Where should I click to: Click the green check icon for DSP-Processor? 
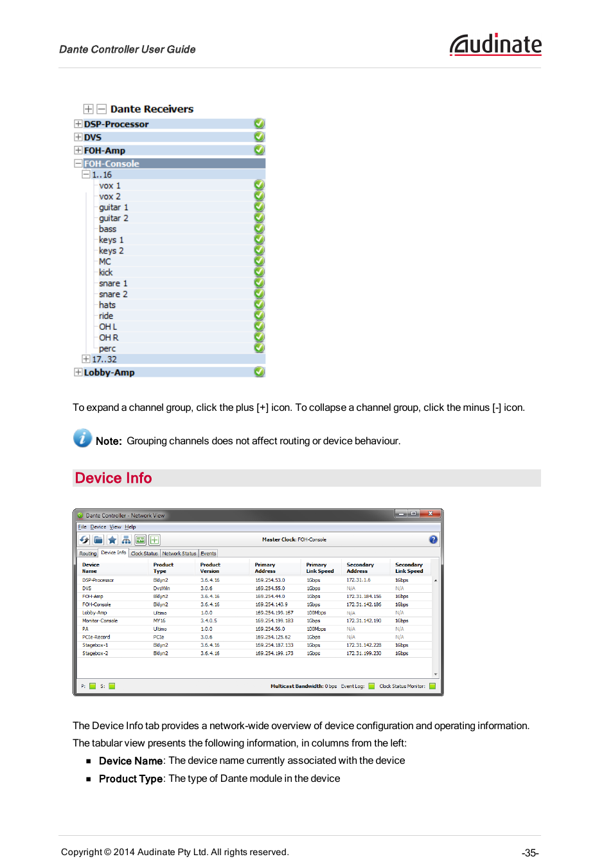coord(259,123)
